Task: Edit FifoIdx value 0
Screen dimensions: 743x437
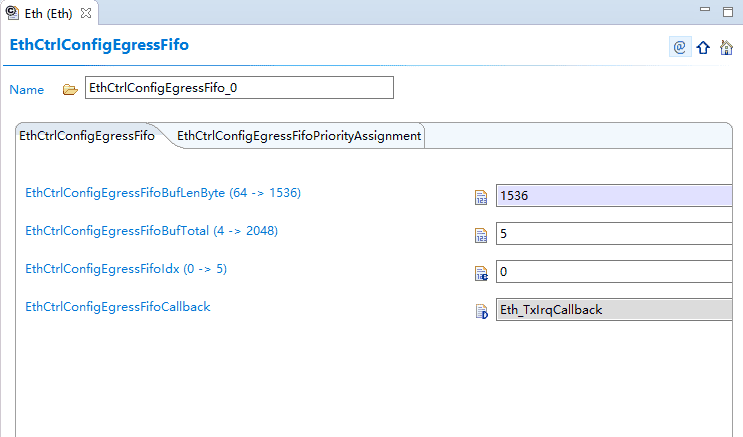Action: click(614, 272)
